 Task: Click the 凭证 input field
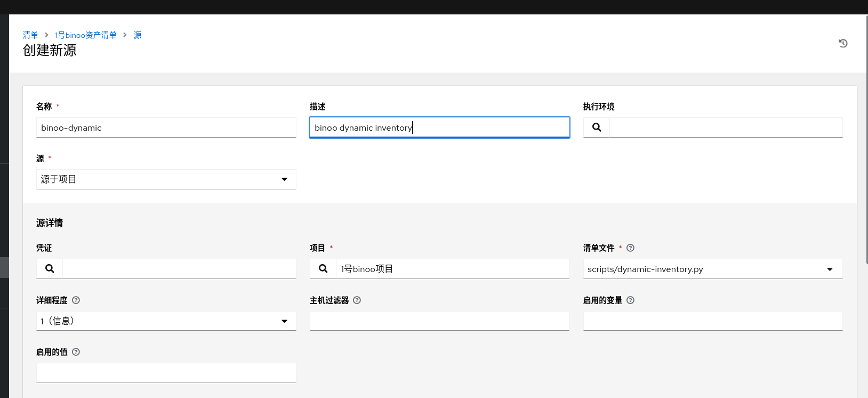pyautogui.click(x=179, y=269)
